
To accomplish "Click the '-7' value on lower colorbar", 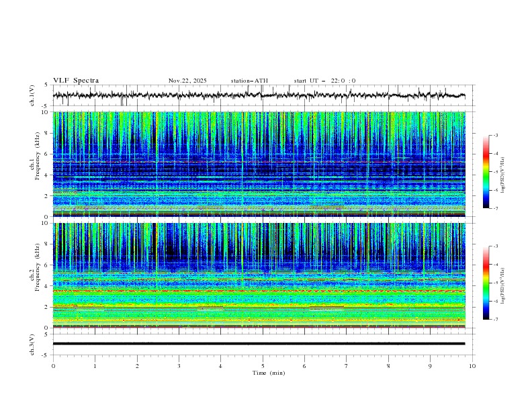I will pyautogui.click(x=496, y=319).
